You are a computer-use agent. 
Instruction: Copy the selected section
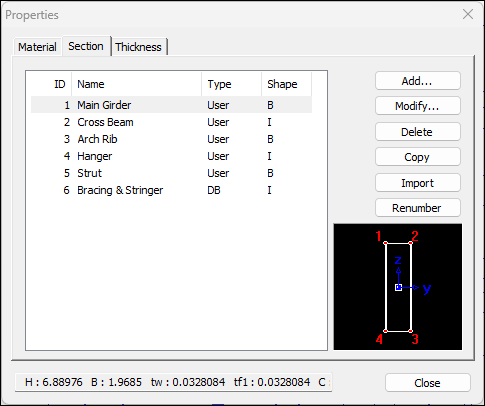tap(418, 157)
